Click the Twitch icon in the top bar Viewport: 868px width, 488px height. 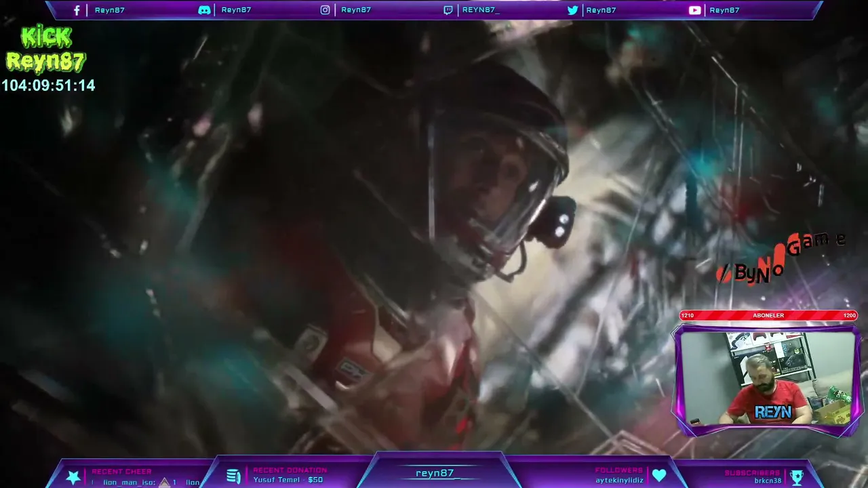448,10
